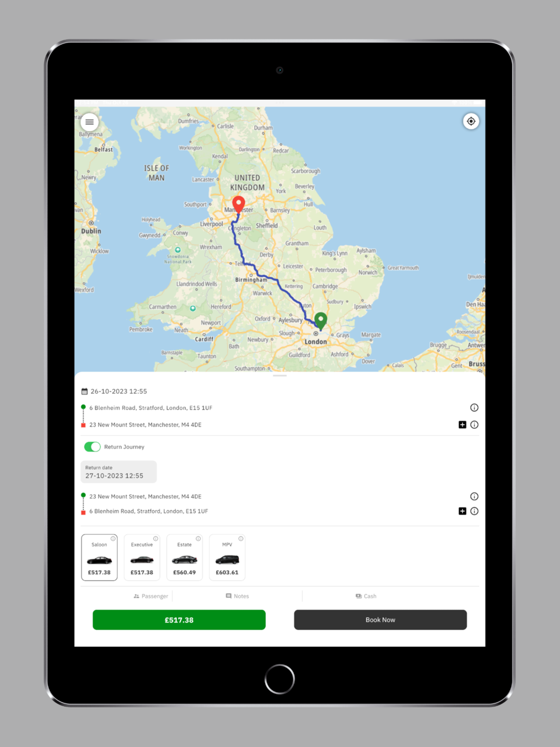Pick the Estate car option
Viewport: 560px width, 747px height.
(184, 557)
